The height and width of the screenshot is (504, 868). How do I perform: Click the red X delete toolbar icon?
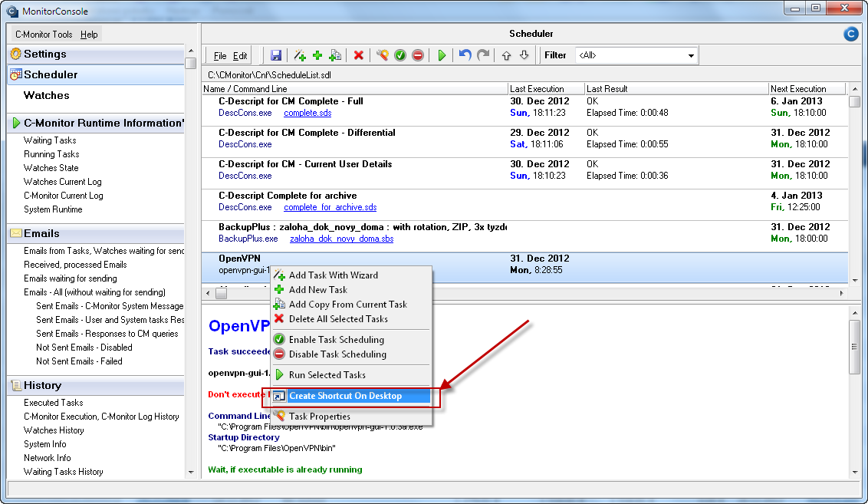(359, 55)
